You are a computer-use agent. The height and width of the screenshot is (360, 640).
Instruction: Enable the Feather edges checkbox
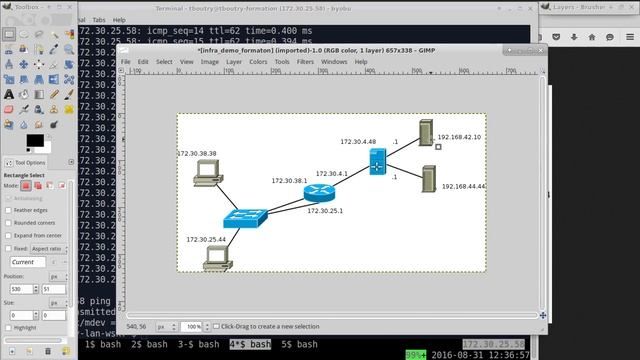(8, 210)
